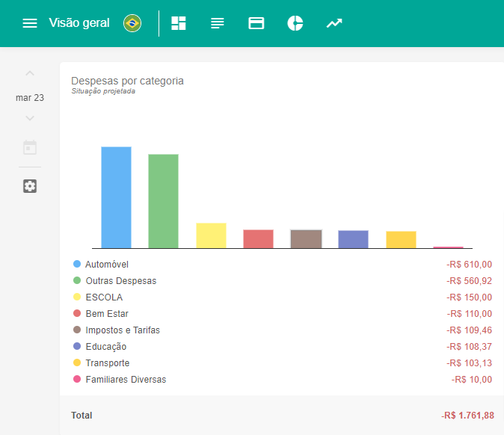Go to previous month with up chevron

click(x=30, y=73)
